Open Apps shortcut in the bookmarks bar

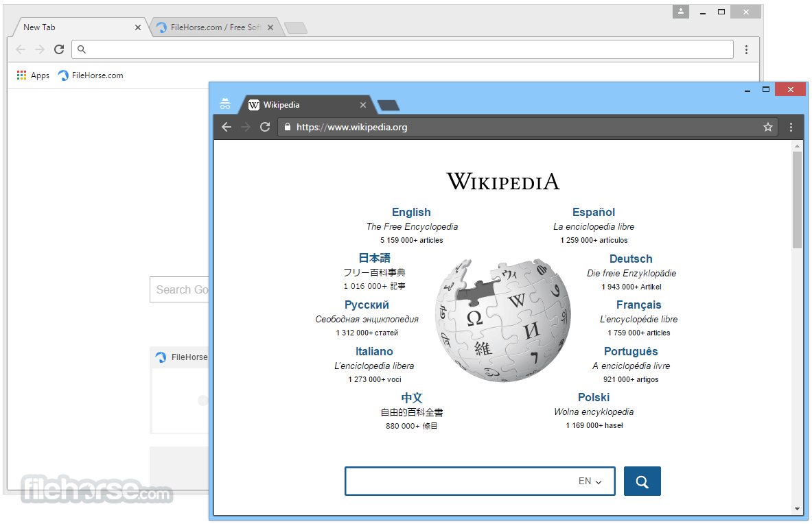click(x=33, y=75)
